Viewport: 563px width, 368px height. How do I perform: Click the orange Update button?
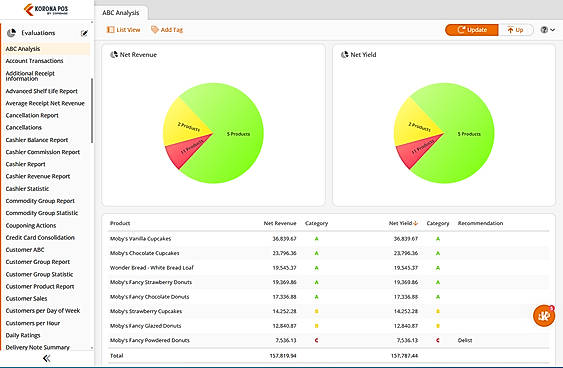(x=472, y=30)
